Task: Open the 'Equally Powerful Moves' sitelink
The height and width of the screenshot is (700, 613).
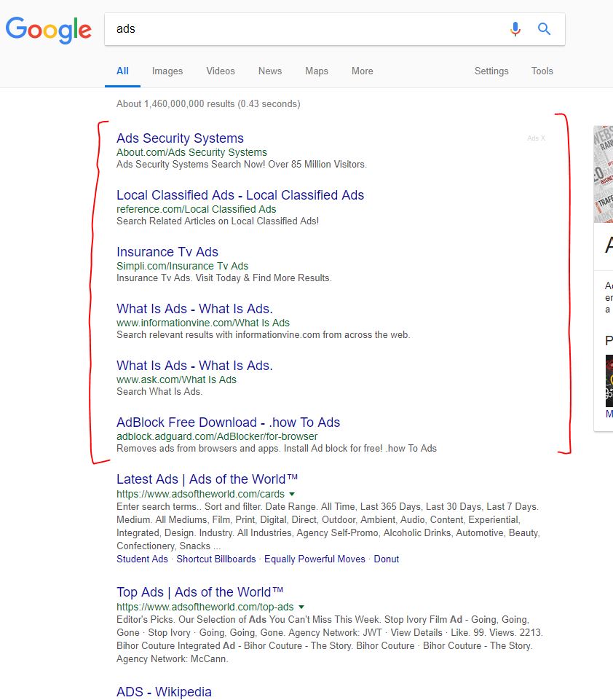Action: (315, 559)
